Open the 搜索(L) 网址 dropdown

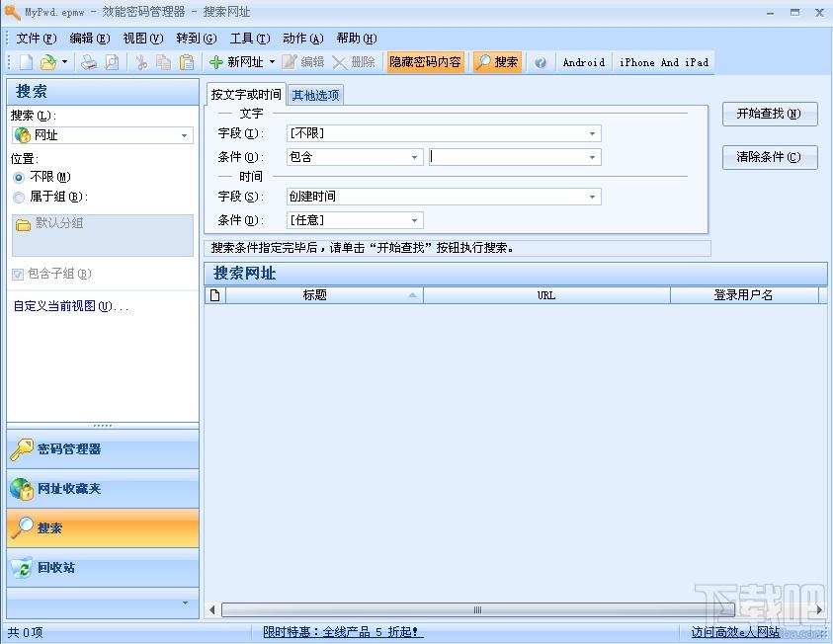[103, 135]
